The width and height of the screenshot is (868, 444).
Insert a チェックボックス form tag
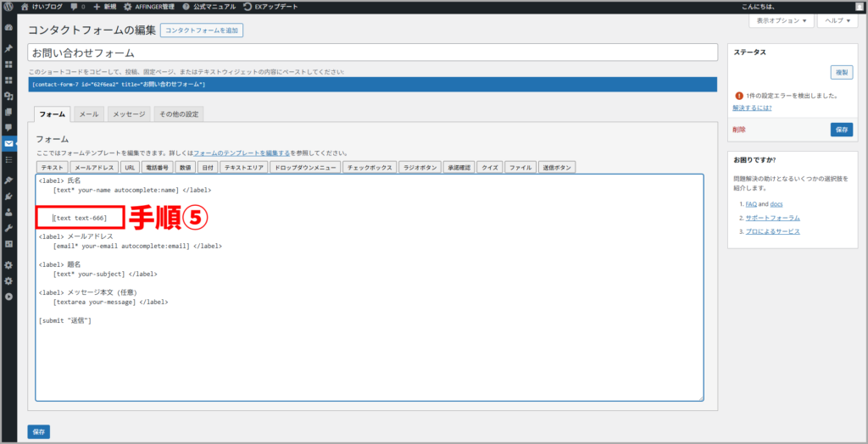coord(370,168)
